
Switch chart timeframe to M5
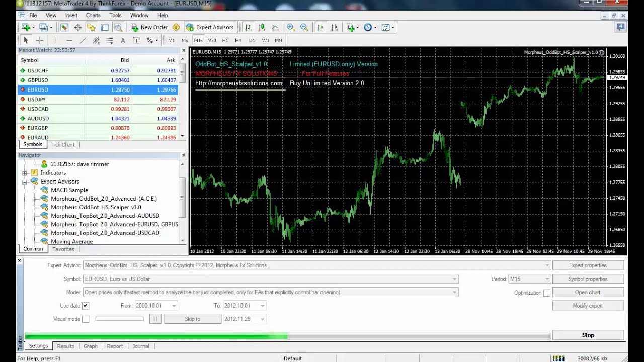point(185,40)
